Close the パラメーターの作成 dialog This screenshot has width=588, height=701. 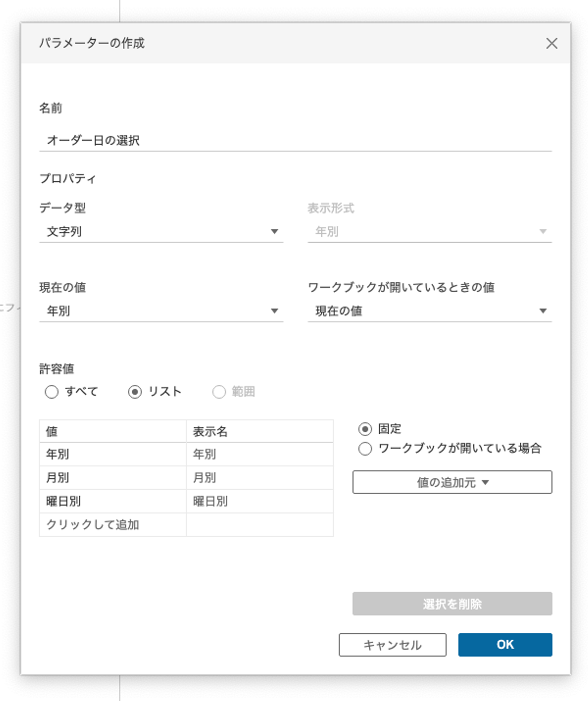pyautogui.click(x=552, y=43)
